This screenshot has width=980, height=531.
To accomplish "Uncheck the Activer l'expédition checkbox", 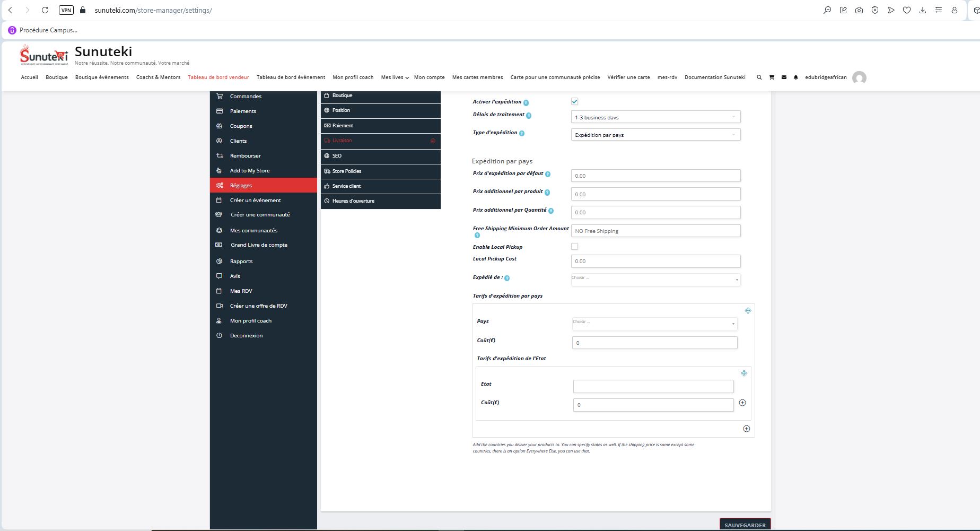I will tap(574, 101).
